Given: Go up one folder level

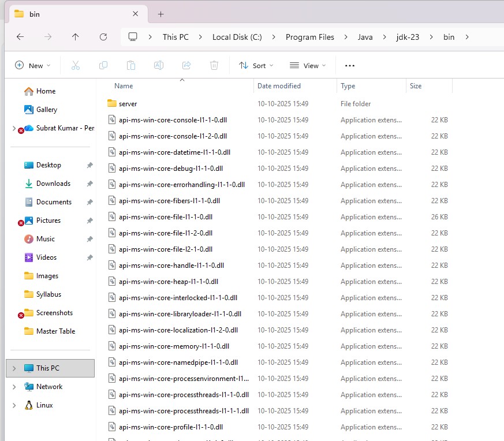Looking at the screenshot, I should pyautogui.click(x=76, y=37).
